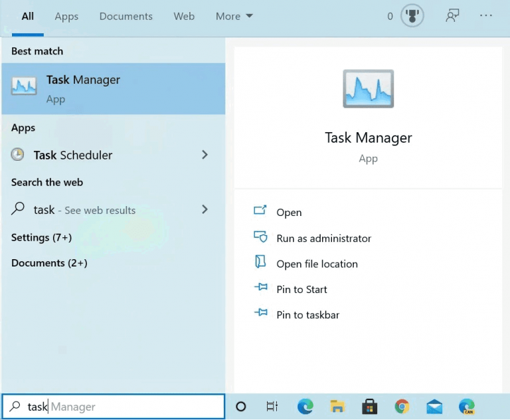The height and width of the screenshot is (420, 510).
Task: Expand the Task Scheduler result arrow
Action: coord(205,155)
